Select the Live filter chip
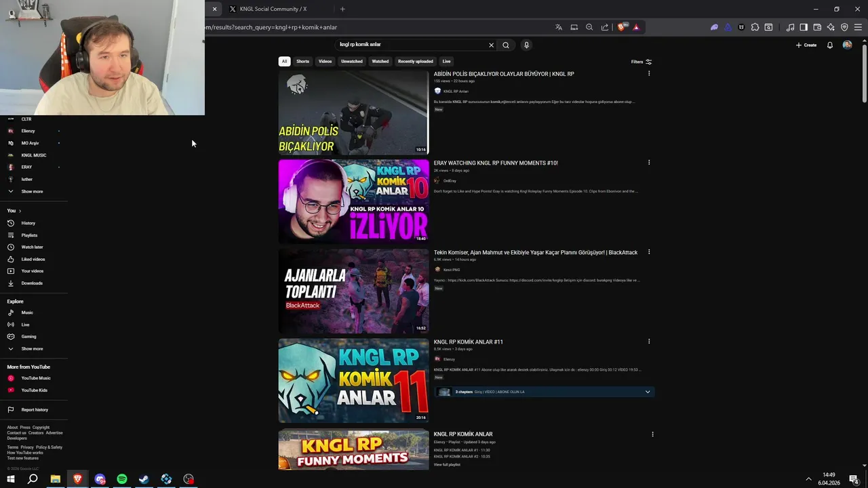The height and width of the screenshot is (488, 868). (446, 61)
